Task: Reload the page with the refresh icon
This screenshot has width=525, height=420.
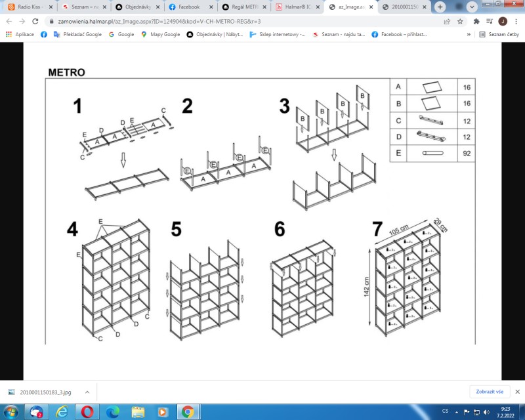Action: click(x=35, y=22)
